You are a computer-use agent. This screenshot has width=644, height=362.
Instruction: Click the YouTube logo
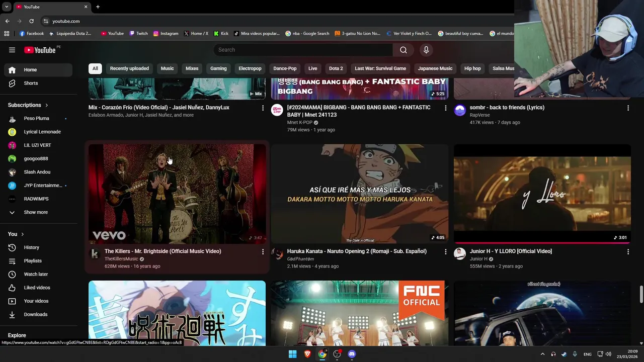[40, 50]
